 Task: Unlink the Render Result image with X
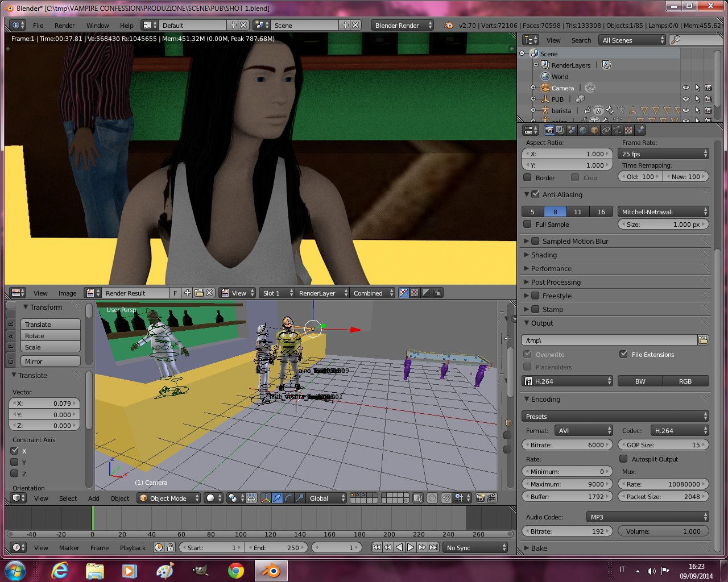209,293
